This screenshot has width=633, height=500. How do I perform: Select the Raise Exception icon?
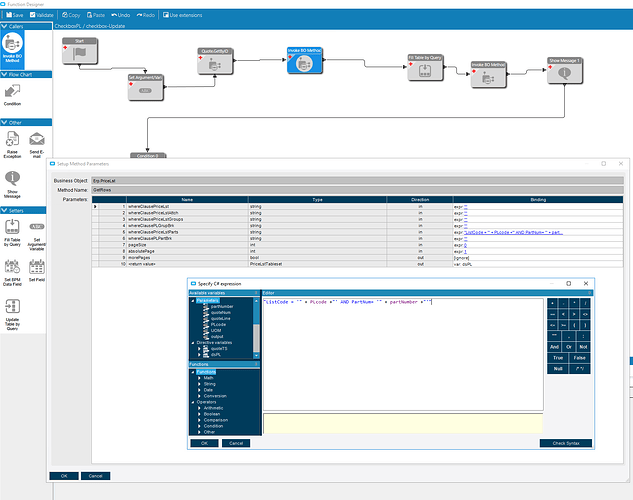tap(12, 144)
